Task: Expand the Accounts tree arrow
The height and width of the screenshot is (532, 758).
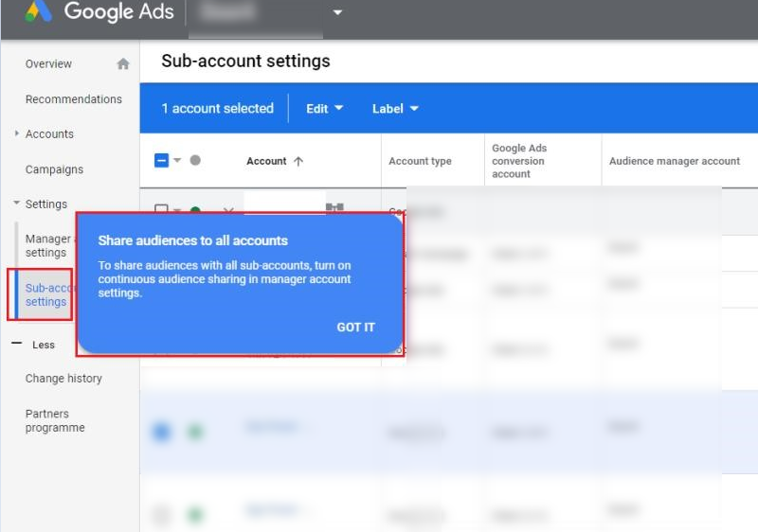Action: point(17,133)
